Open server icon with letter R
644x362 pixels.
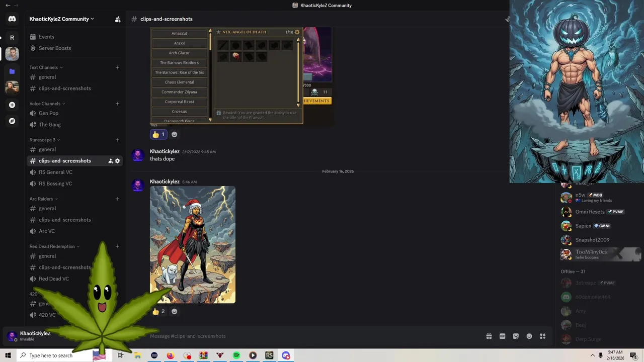[12, 38]
